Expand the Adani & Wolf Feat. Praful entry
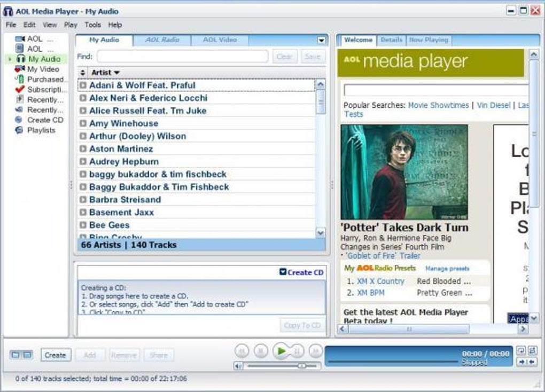Image resolution: width=545 pixels, height=392 pixels. pos(83,85)
